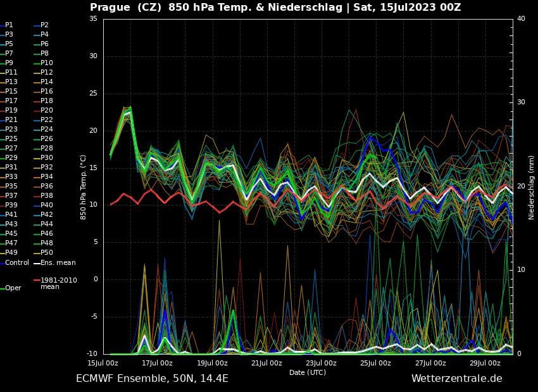
Task: Click the Wetterzentrale.de watermark text
Action: click(x=456, y=379)
